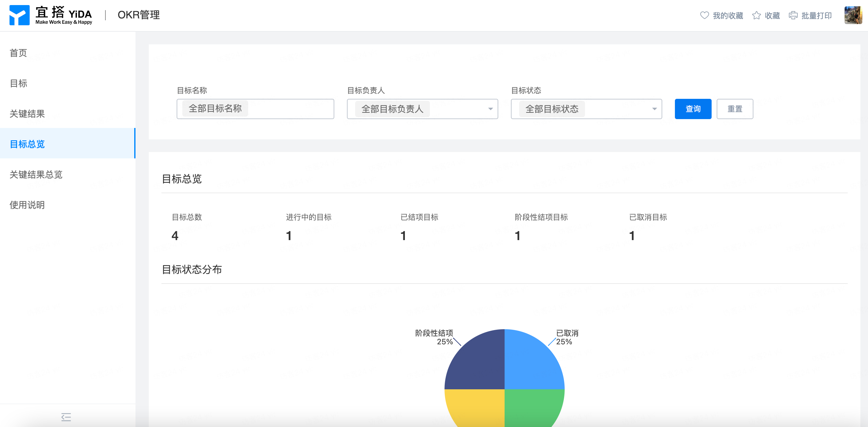Open the 使用说明 sidebar item
Viewport: 868px width, 427px height.
coord(27,205)
